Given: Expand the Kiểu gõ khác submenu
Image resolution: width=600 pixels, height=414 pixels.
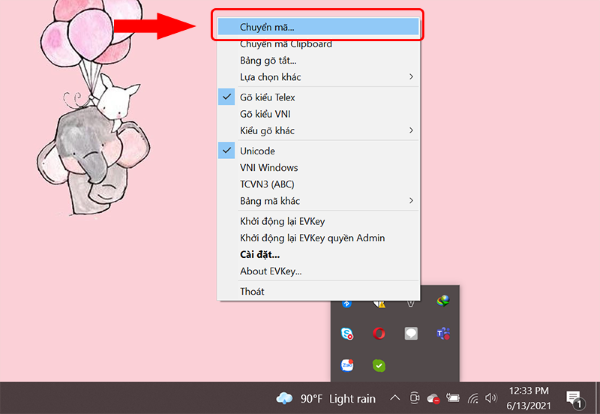Looking at the screenshot, I should tap(320, 130).
